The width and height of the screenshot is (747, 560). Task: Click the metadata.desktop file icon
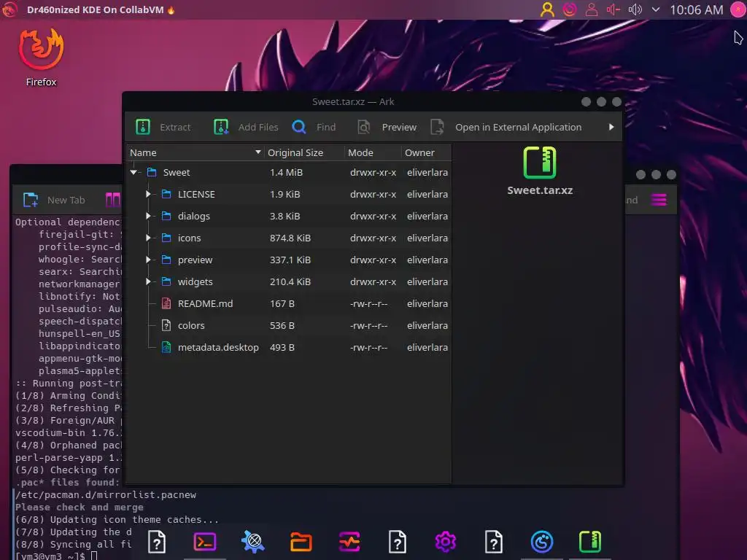166,348
